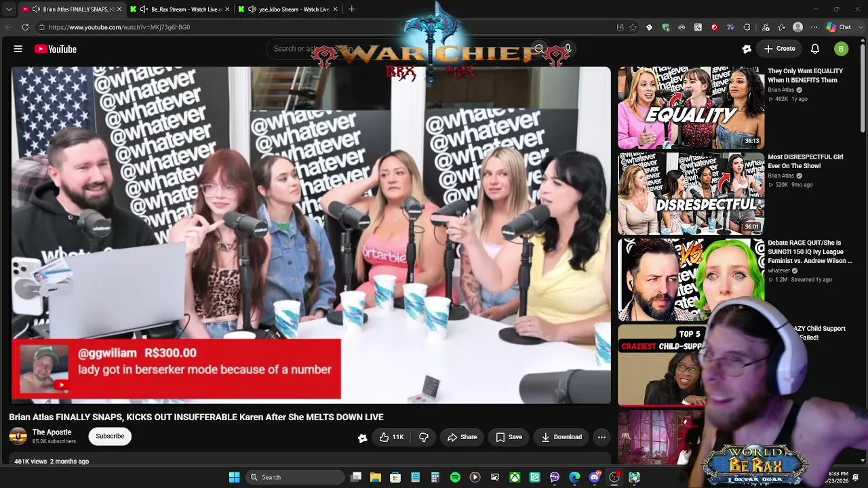Open YouTube notifications bell
This screenshot has height=488, width=868.
coord(815,49)
